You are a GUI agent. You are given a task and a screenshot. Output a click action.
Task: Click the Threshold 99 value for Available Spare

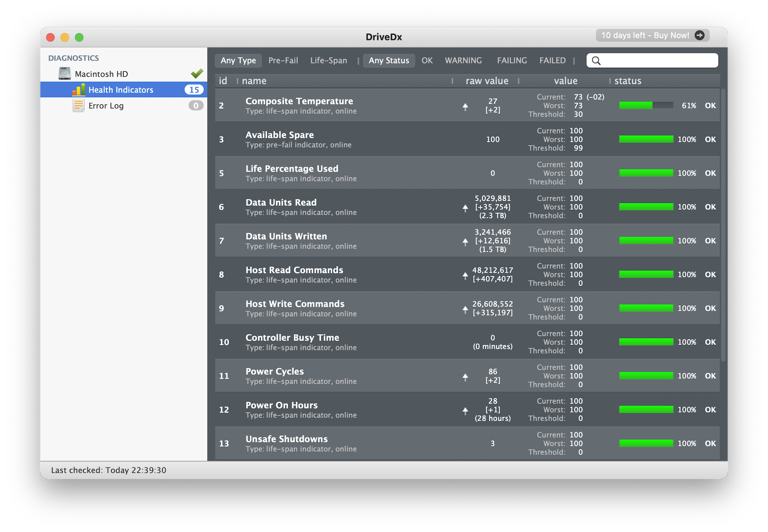pyautogui.click(x=578, y=148)
